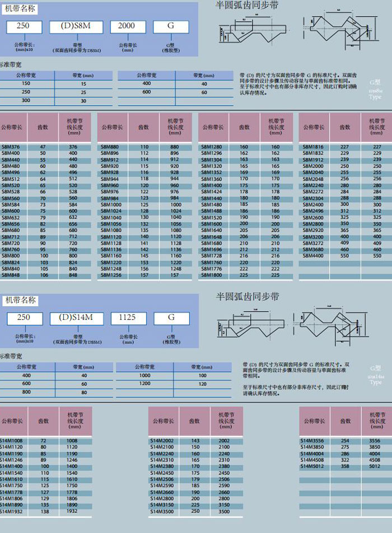392x533 pixels.
Task: Click the 1125 nominal length box
Action: [x=128, y=318]
